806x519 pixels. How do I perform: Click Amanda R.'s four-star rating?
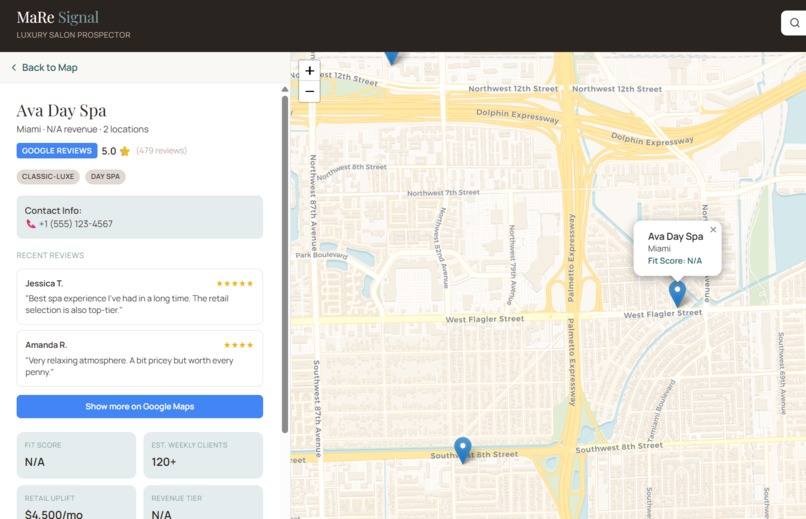(238, 345)
